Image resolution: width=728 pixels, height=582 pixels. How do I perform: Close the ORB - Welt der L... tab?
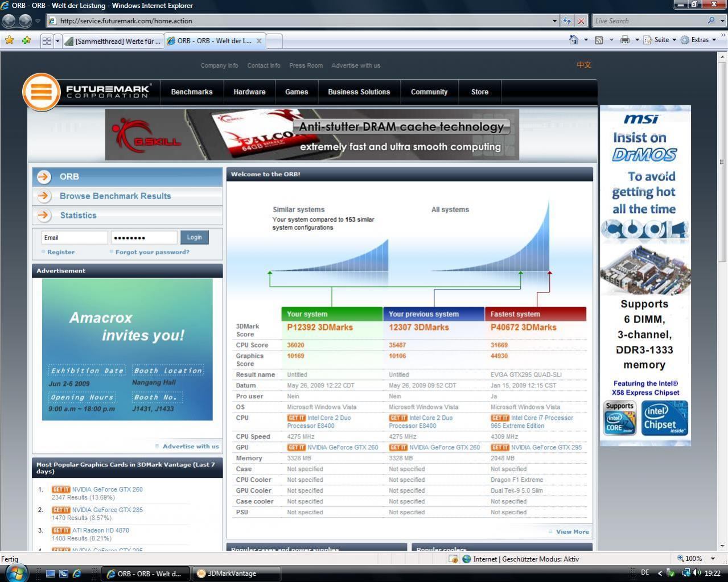click(x=259, y=41)
